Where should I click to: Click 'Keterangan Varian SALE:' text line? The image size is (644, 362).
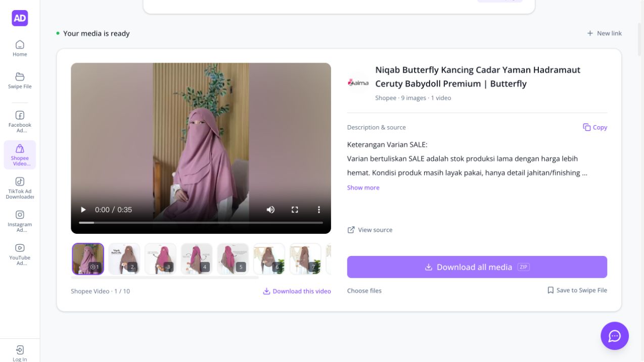[387, 145]
